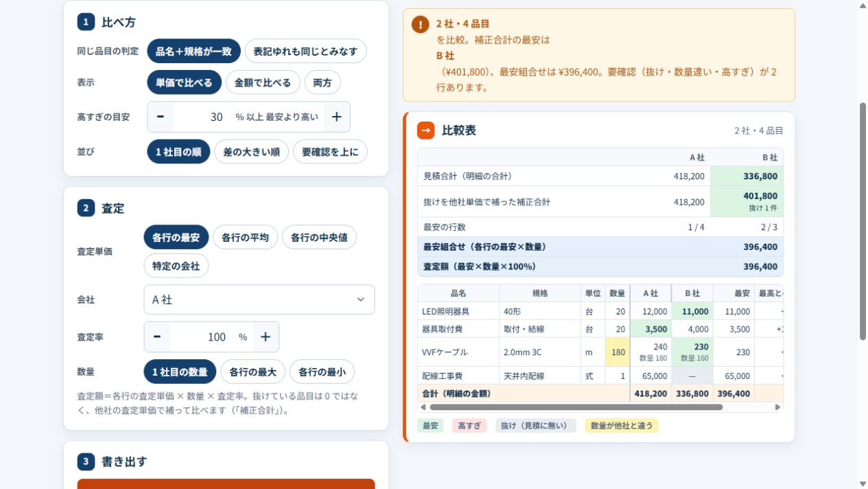Click the 最安組合せ row label
The width and height of the screenshot is (868, 489).
(484, 247)
